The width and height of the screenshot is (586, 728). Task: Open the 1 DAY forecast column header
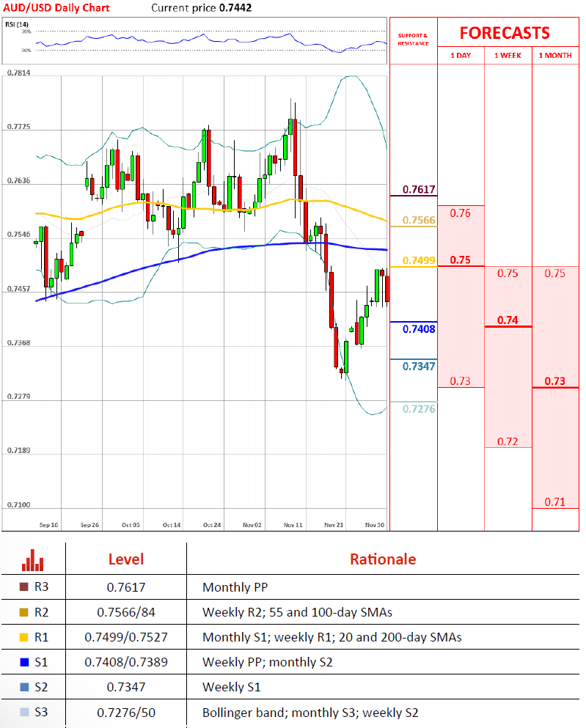pos(461,56)
